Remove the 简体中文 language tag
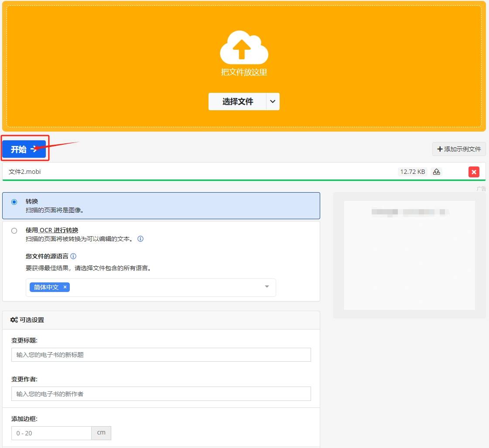The width and height of the screenshot is (489, 448). pos(65,287)
